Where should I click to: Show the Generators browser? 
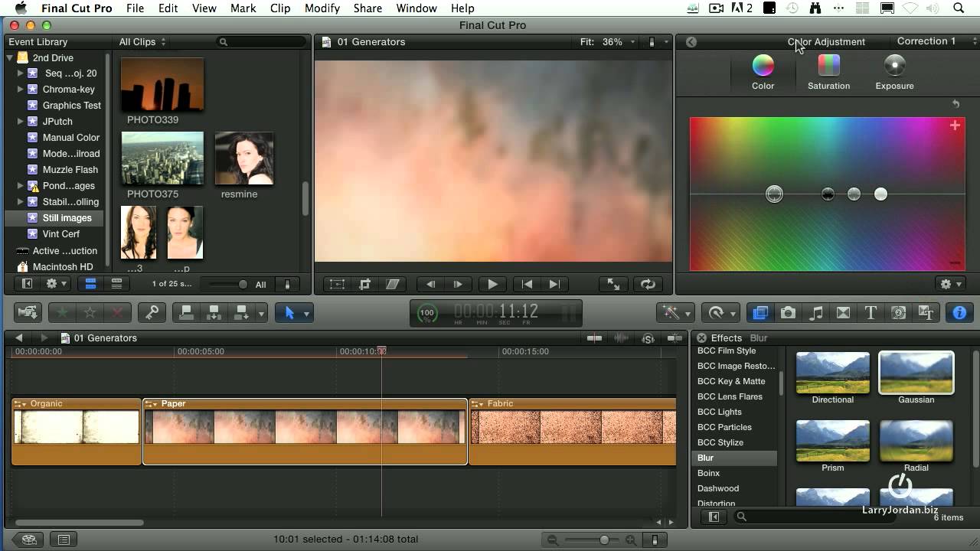click(x=899, y=312)
